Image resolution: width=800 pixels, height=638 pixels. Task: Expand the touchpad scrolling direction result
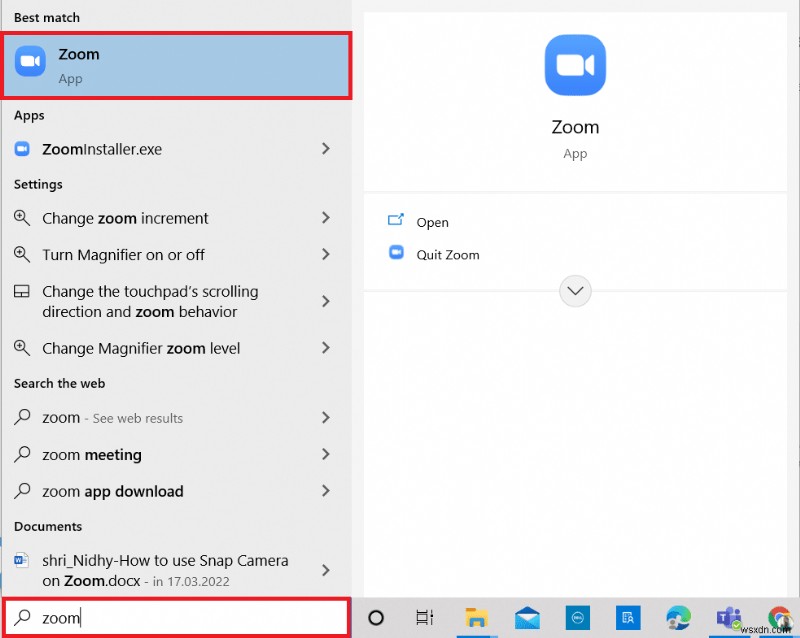point(325,301)
